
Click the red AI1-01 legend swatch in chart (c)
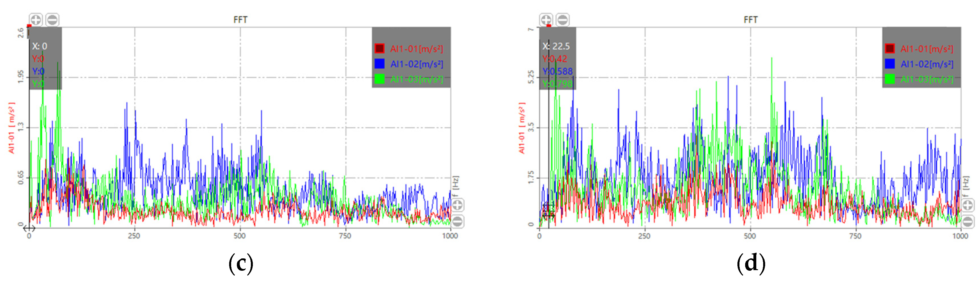379,48
